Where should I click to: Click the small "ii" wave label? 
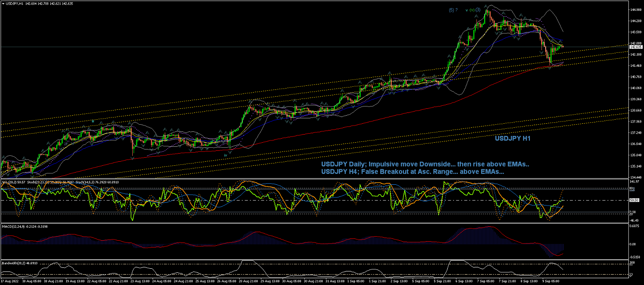pos(93,121)
